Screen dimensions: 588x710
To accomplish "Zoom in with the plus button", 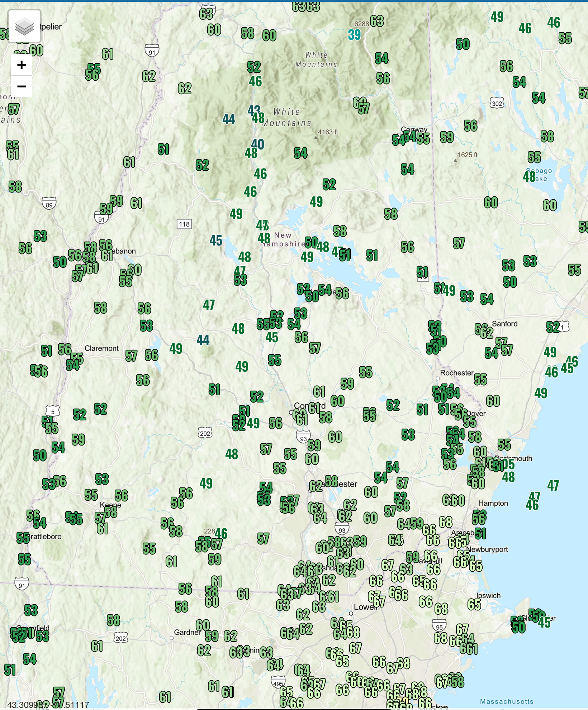I will [22, 65].
